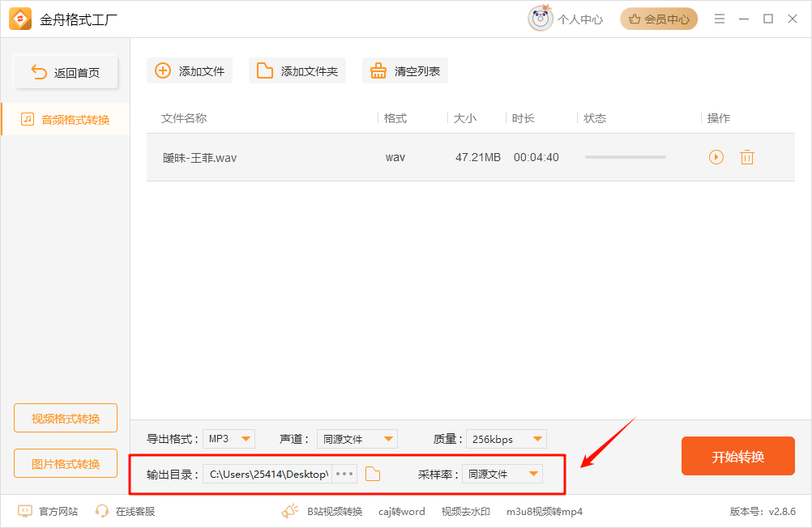Open m3u8视频转mp4 link
The image size is (812, 528).
click(545, 512)
